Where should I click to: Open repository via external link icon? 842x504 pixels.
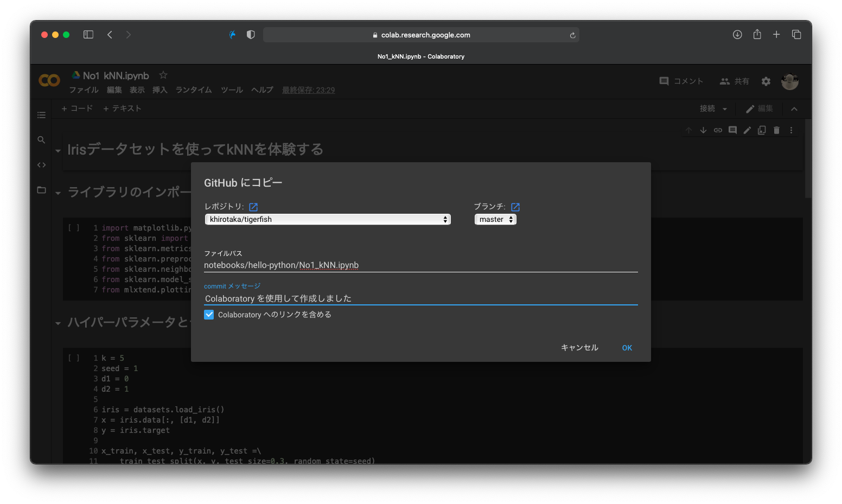click(x=253, y=207)
